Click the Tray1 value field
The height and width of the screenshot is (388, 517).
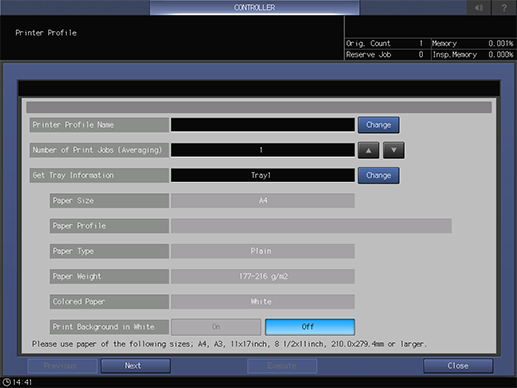(x=263, y=175)
